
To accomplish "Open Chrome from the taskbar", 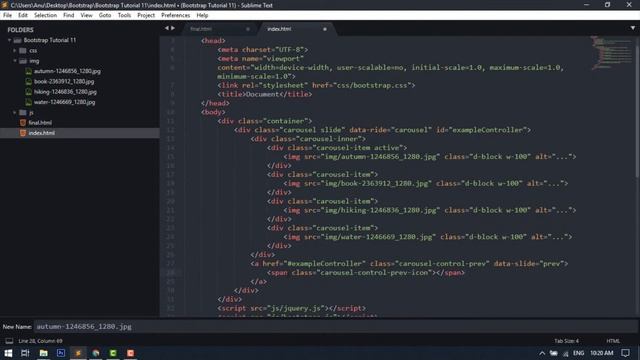I will tap(96, 353).
